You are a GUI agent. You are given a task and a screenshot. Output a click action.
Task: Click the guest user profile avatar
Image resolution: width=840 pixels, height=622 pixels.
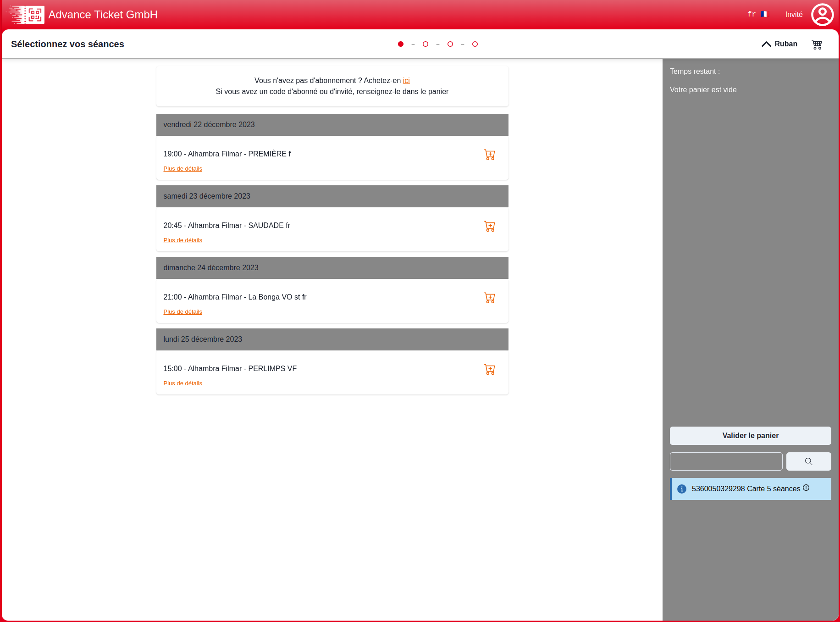pyautogui.click(x=822, y=15)
